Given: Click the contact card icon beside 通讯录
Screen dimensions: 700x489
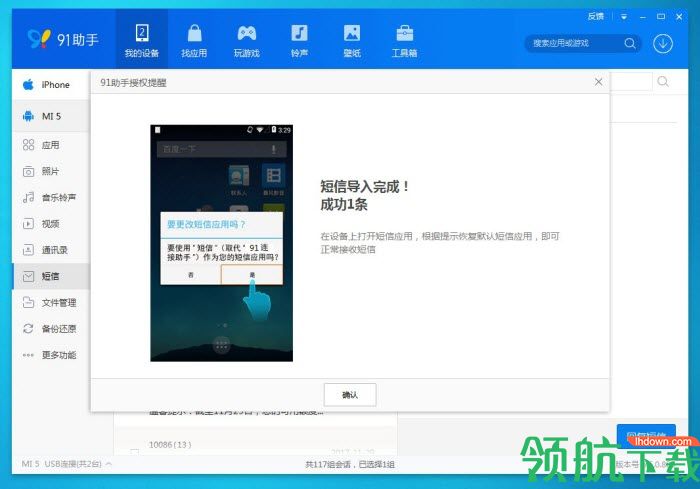Looking at the screenshot, I should click(x=28, y=250).
